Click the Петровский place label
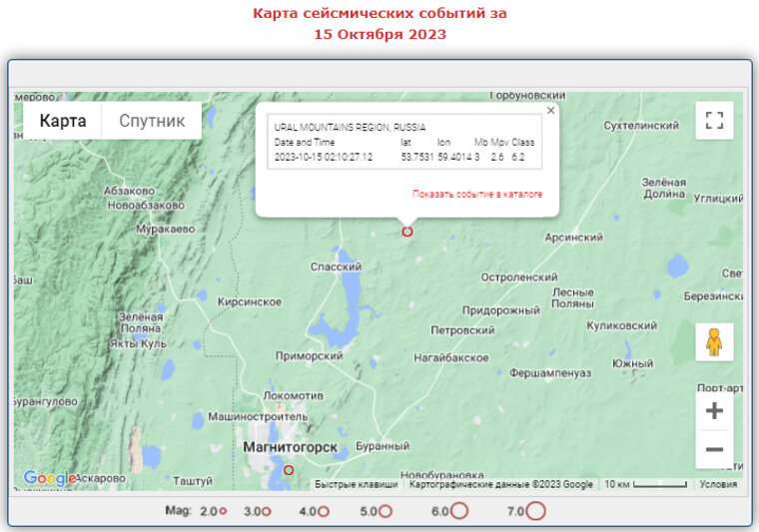 [x=462, y=330]
